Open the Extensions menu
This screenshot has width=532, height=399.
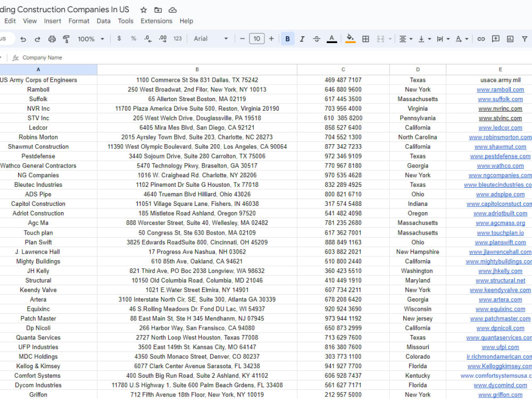tap(156, 21)
